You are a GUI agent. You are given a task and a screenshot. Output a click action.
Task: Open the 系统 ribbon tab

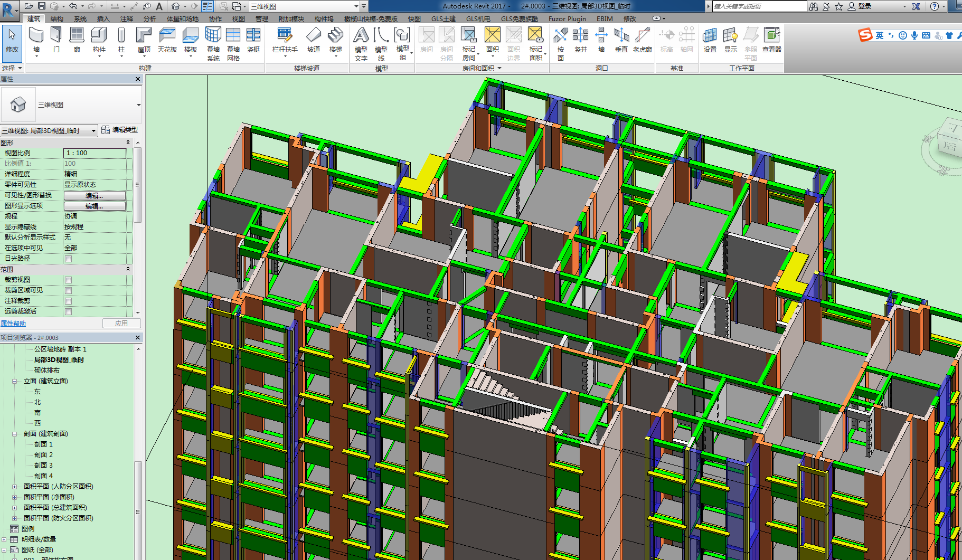80,18
